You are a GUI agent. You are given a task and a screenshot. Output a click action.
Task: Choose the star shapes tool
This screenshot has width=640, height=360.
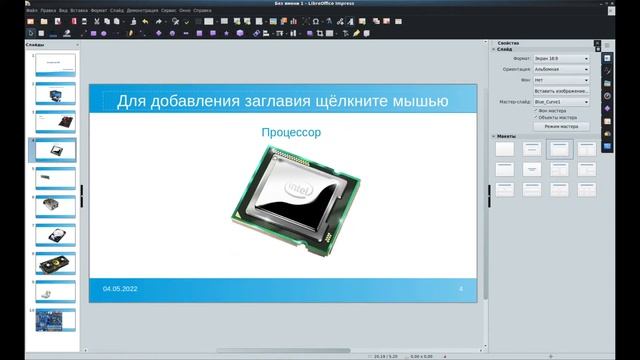coord(227,33)
